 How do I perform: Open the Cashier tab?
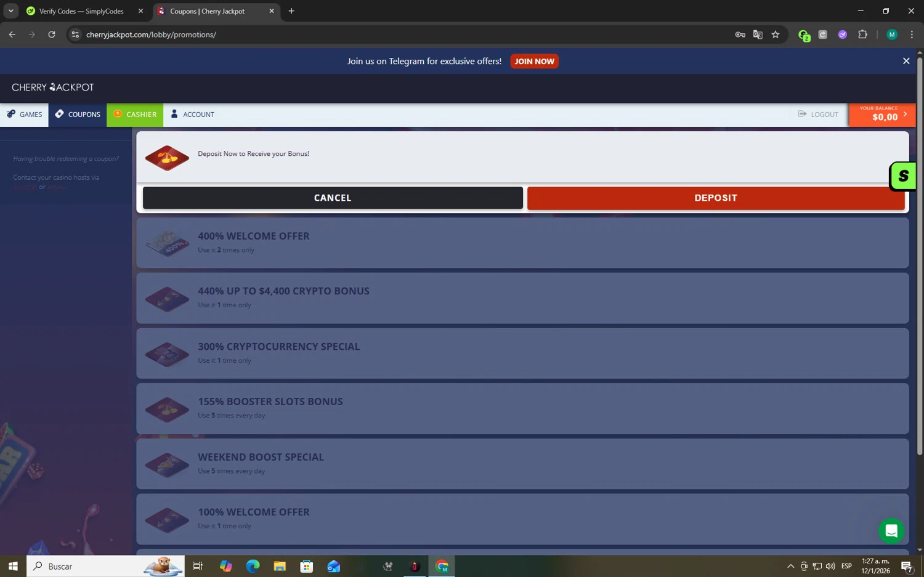[135, 115]
